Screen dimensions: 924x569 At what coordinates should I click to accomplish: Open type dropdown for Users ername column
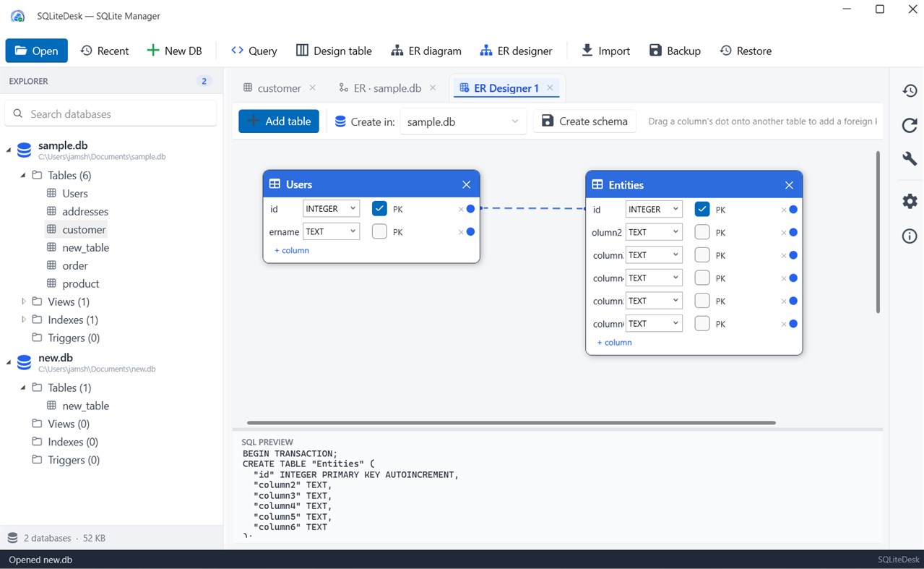(331, 232)
